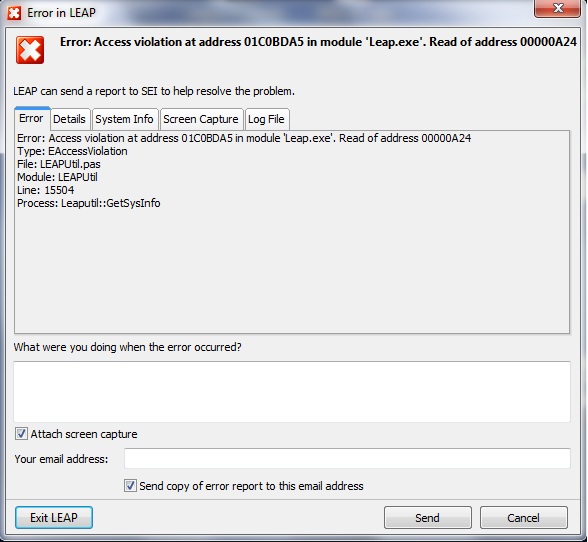Select the Screen Capture tab

tap(201, 119)
